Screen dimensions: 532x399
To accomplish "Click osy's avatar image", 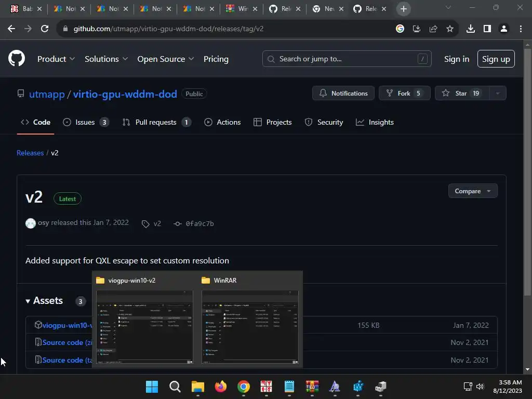I will [31, 223].
